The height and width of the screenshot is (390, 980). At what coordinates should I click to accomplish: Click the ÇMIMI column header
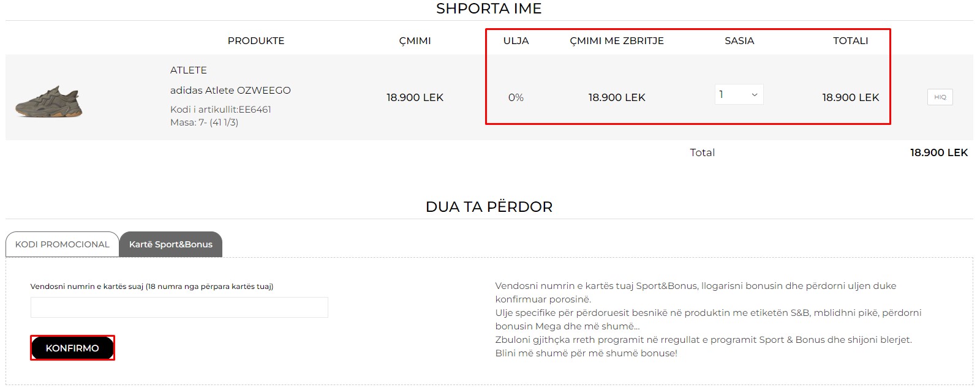(x=415, y=40)
